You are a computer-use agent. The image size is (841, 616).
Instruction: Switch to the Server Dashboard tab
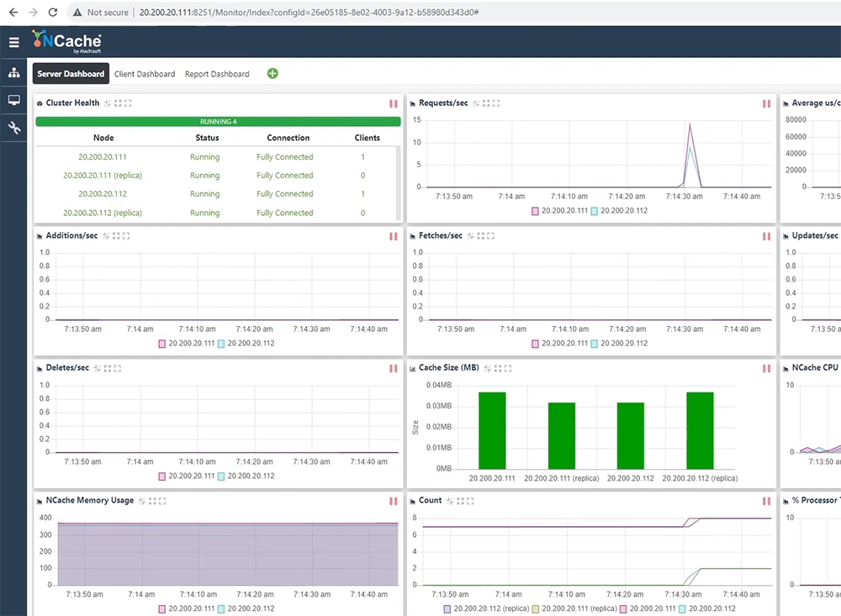(71, 73)
